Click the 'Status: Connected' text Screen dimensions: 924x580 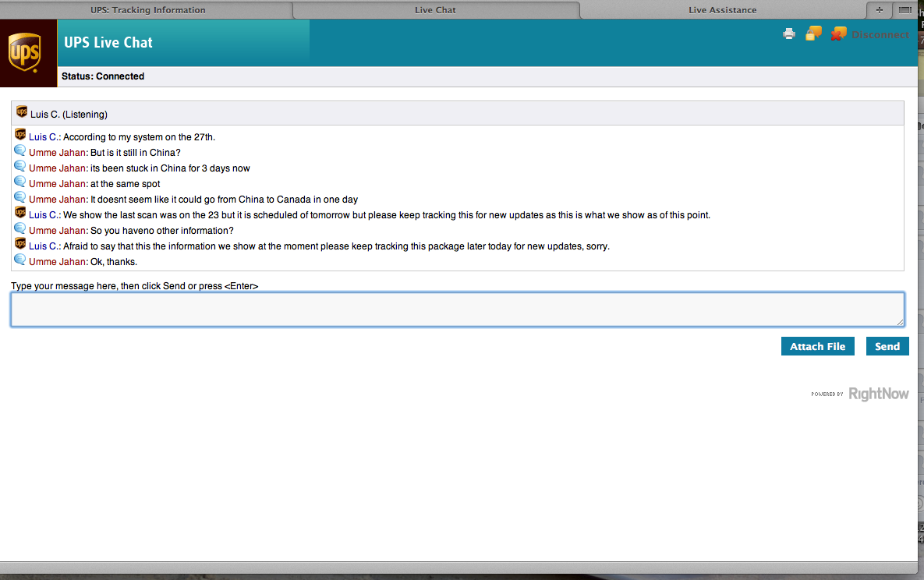pos(102,76)
